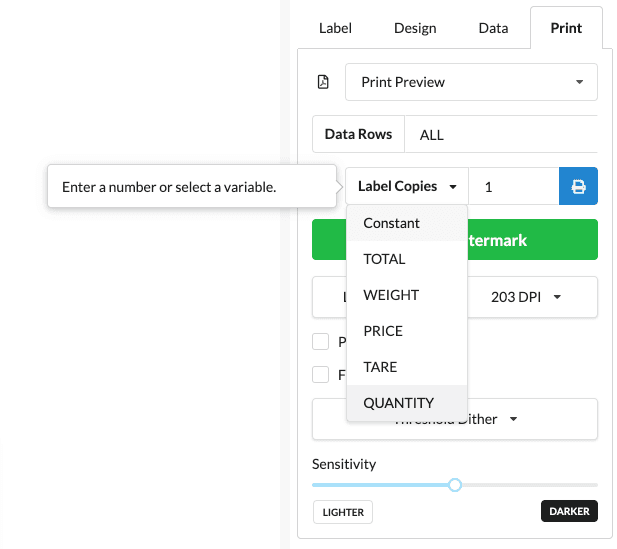Select QUANTITY from the dropdown list
617x549 pixels.
[x=399, y=403]
